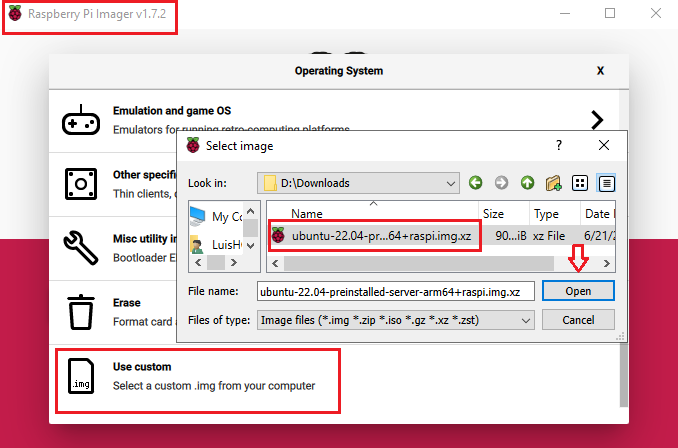Image resolution: width=678 pixels, height=448 pixels.
Task: Open the Look in D:\Downloads dropdown
Action: click(x=358, y=183)
